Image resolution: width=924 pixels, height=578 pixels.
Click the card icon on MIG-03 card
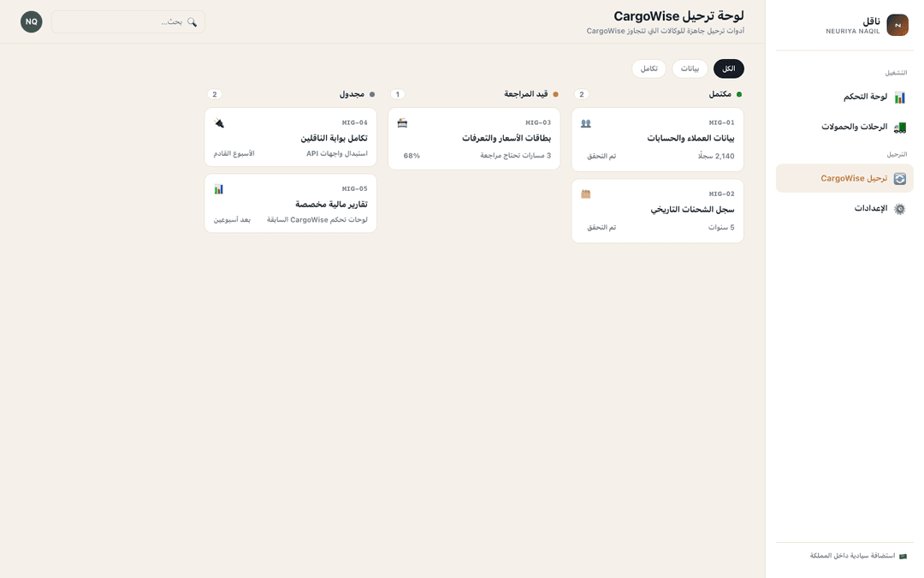point(402,123)
